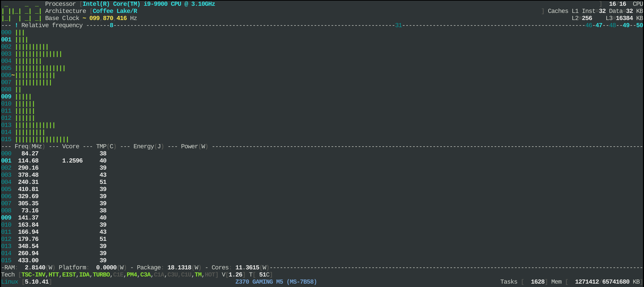
Task: Click the processor name Intel Core i9-9900
Action: [x=149, y=4]
